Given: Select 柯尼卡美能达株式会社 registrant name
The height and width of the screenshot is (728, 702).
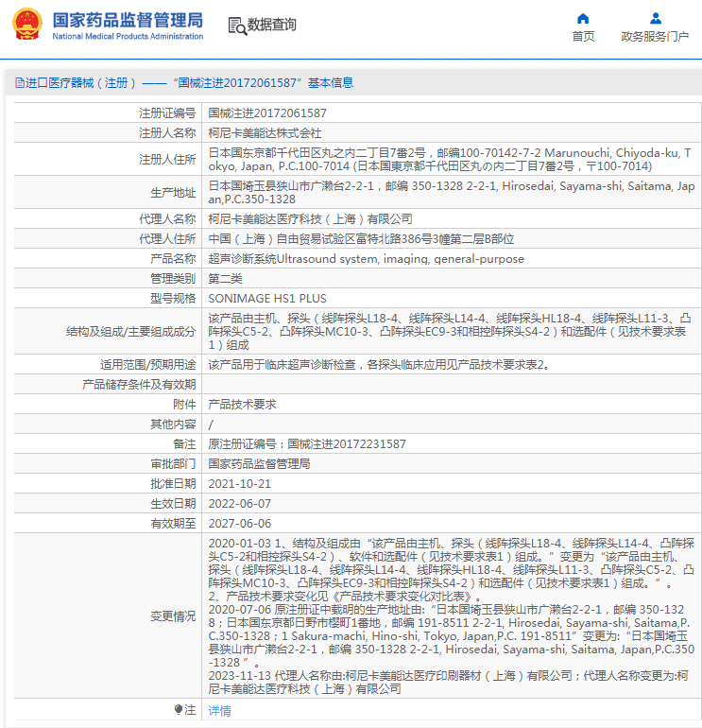Looking at the screenshot, I should point(265,132).
